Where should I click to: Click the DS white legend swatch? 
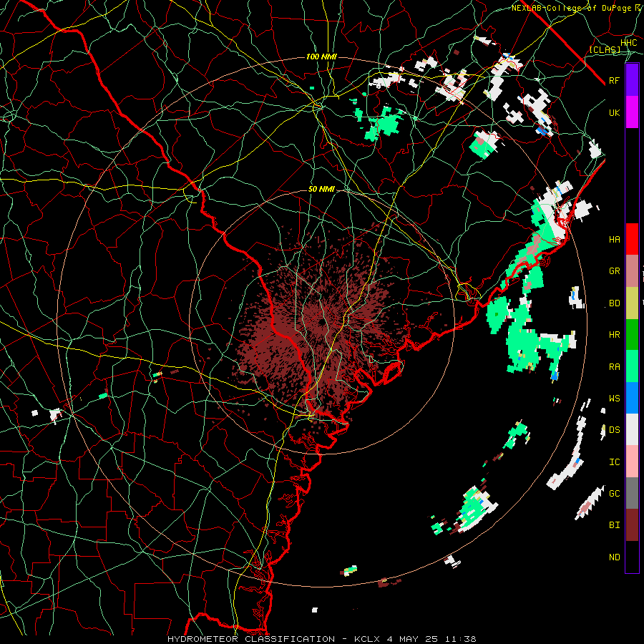pyautogui.click(x=632, y=429)
